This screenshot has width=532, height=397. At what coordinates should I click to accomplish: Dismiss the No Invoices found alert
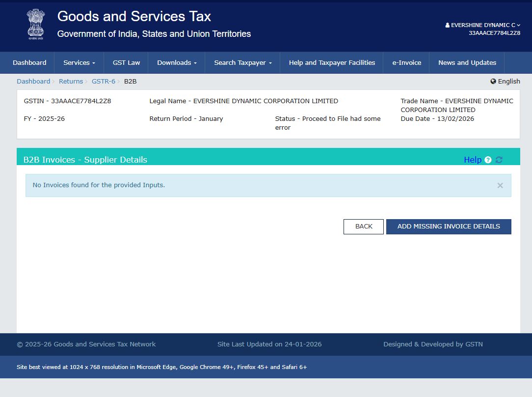[500, 185]
